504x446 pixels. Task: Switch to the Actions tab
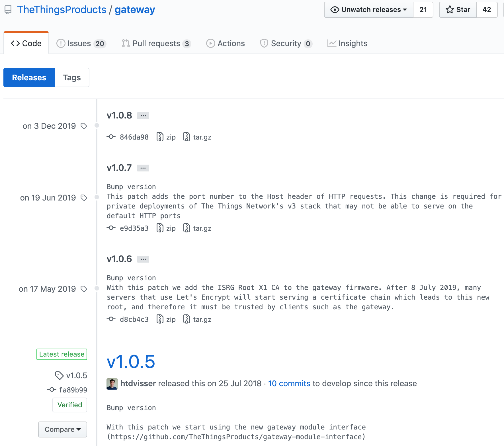[x=225, y=43]
